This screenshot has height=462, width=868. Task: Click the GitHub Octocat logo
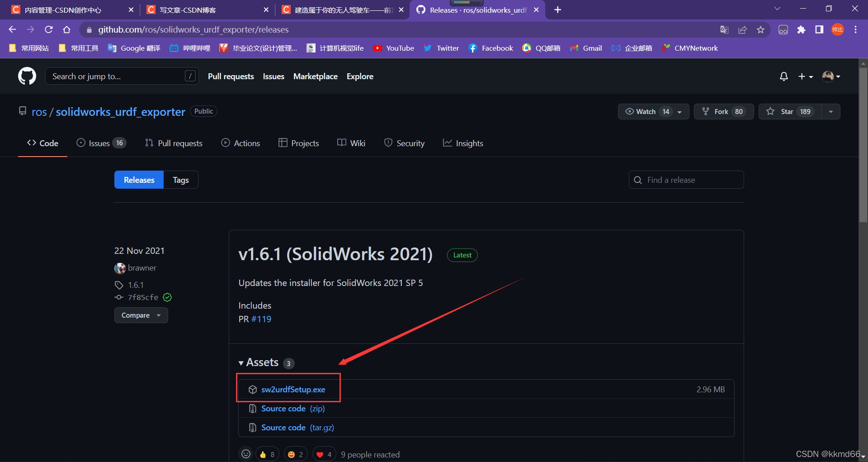[27, 76]
